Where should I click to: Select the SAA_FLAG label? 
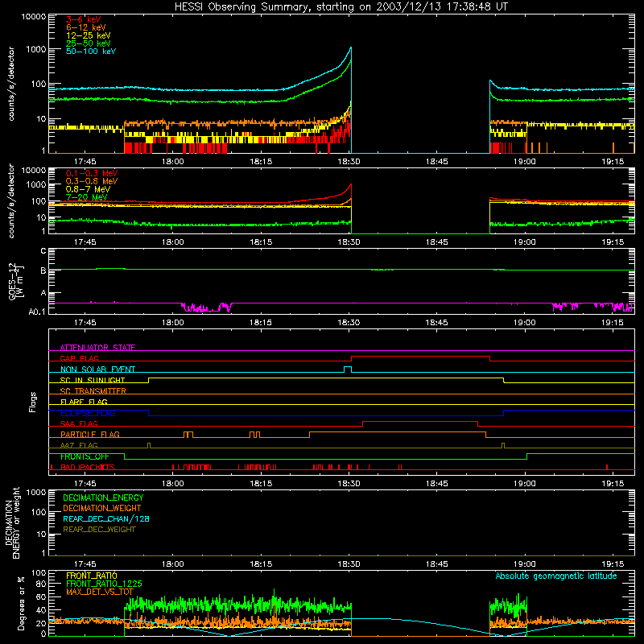pyautogui.click(x=79, y=423)
